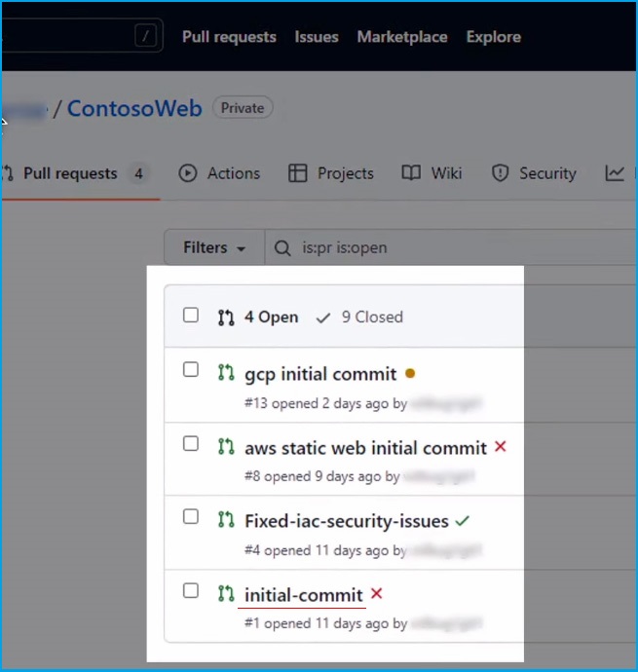The height and width of the screenshot is (672, 638).
Task: Open the initial-commit pull request
Action: [x=304, y=595]
